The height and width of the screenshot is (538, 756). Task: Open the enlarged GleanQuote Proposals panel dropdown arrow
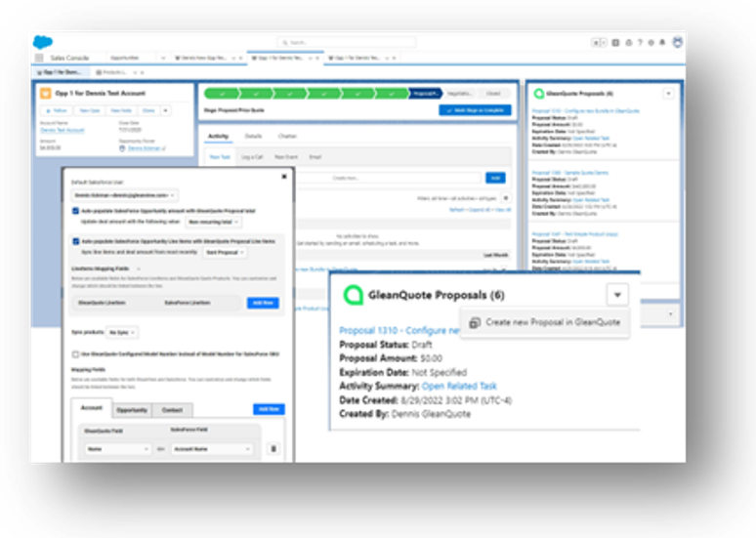click(617, 295)
